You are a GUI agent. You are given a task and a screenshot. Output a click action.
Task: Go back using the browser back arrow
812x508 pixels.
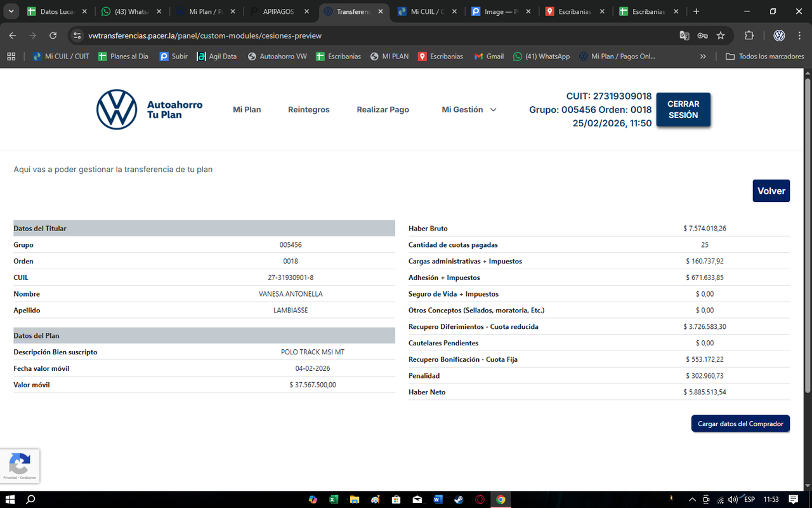pyautogui.click(x=13, y=36)
